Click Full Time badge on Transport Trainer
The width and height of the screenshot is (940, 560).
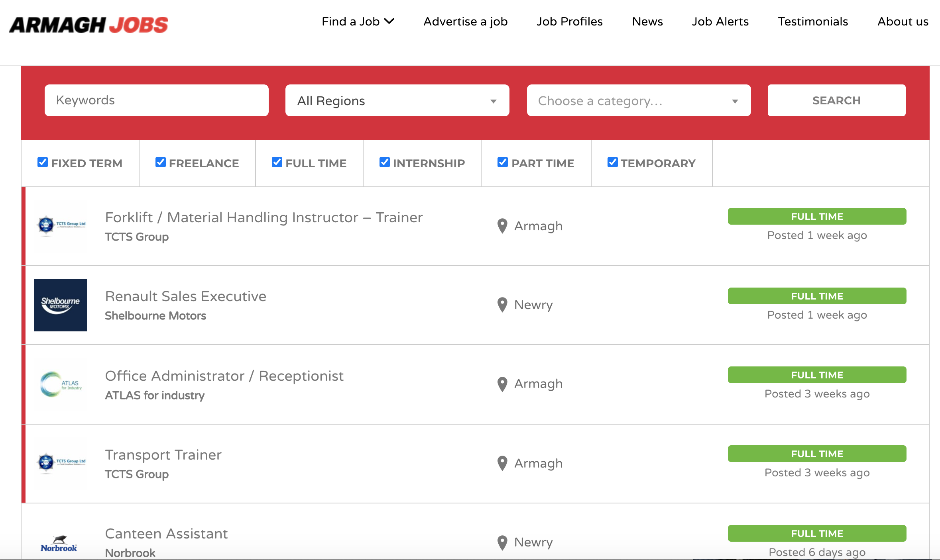click(817, 454)
